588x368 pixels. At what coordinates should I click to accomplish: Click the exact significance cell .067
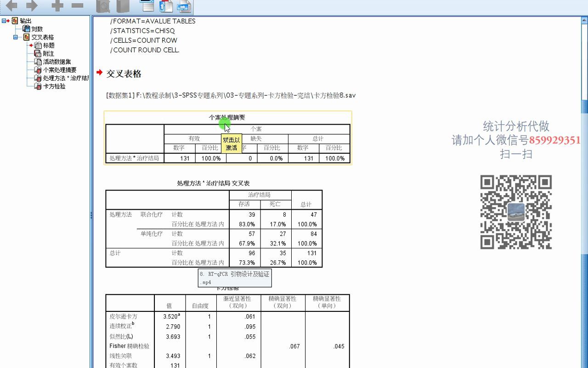click(283, 346)
